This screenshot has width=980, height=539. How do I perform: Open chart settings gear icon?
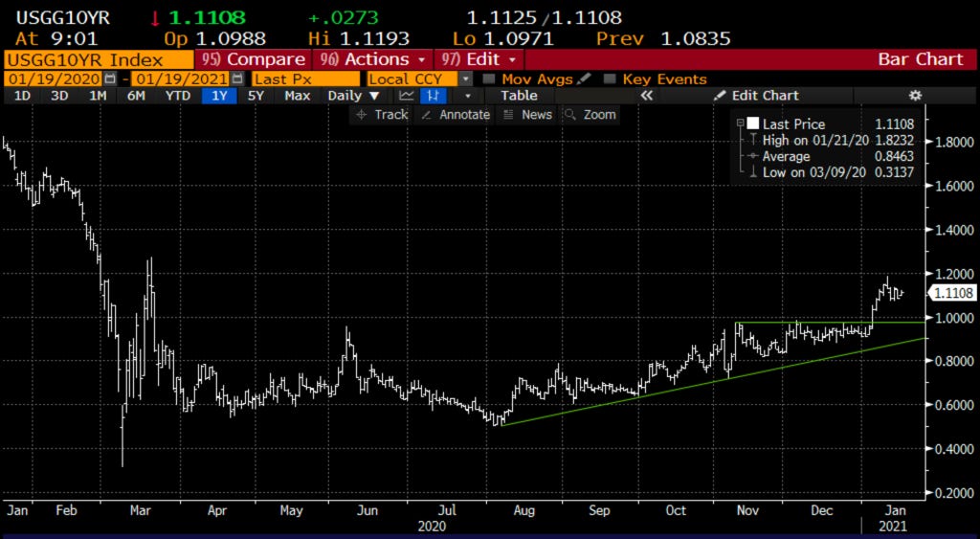[915, 96]
